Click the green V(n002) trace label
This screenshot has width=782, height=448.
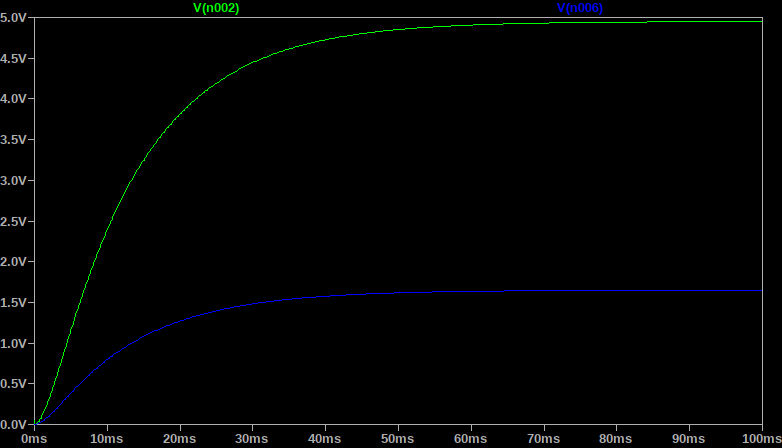[216, 8]
